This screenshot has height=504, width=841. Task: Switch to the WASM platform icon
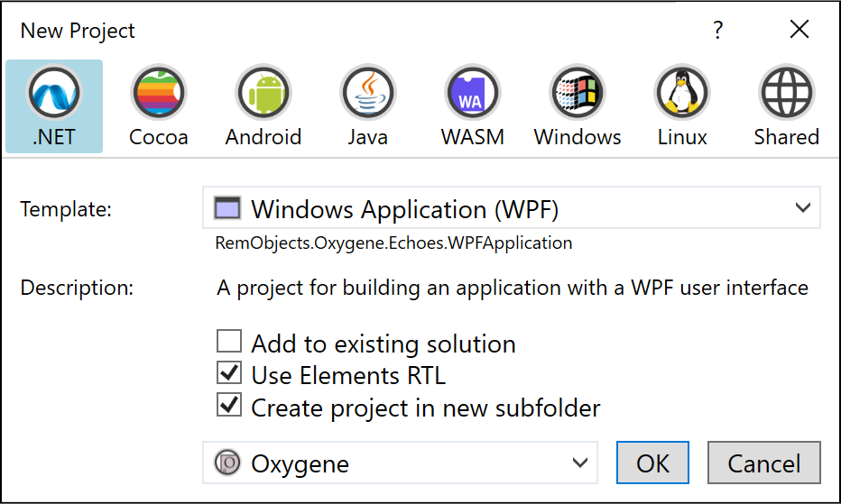tap(473, 93)
